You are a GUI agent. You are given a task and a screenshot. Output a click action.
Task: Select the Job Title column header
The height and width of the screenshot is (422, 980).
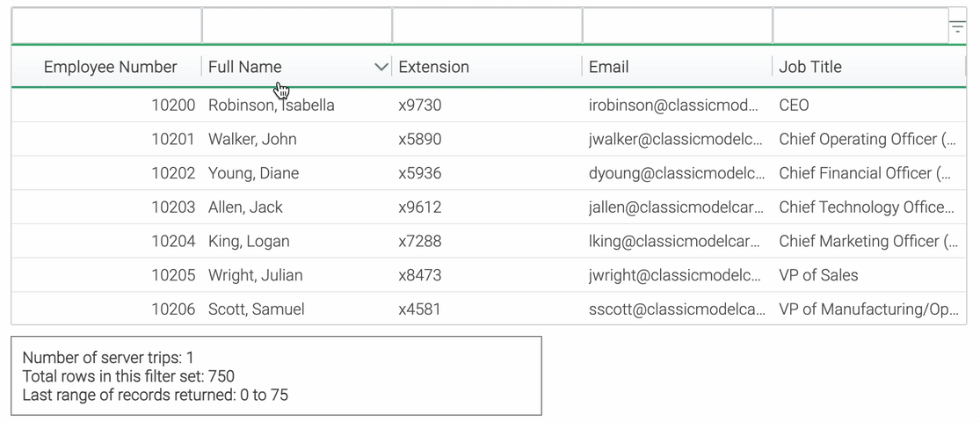[x=869, y=67]
